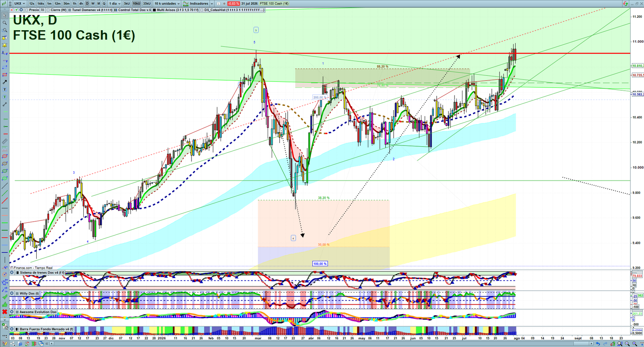Select the Q quarterly timeframe button

pyautogui.click(x=104, y=4)
